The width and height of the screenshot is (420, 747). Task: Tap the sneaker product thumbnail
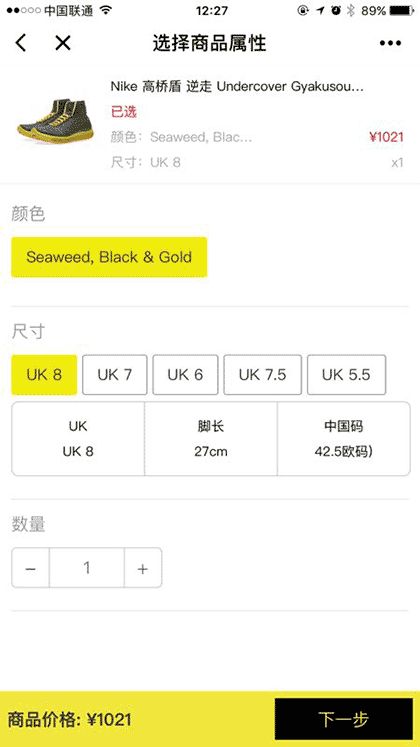[55, 121]
